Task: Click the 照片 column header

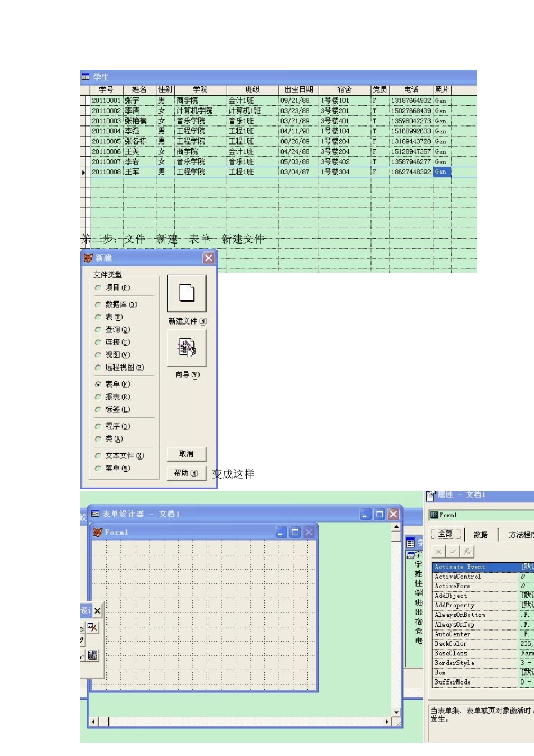Action: tap(442, 89)
